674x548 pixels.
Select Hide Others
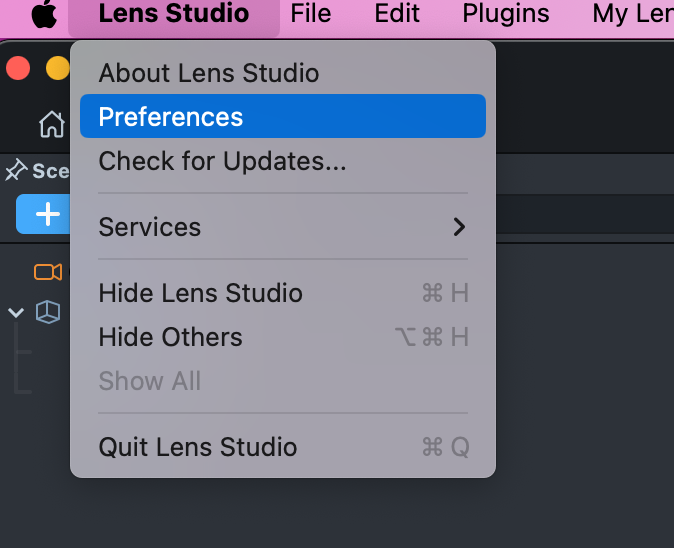point(170,337)
